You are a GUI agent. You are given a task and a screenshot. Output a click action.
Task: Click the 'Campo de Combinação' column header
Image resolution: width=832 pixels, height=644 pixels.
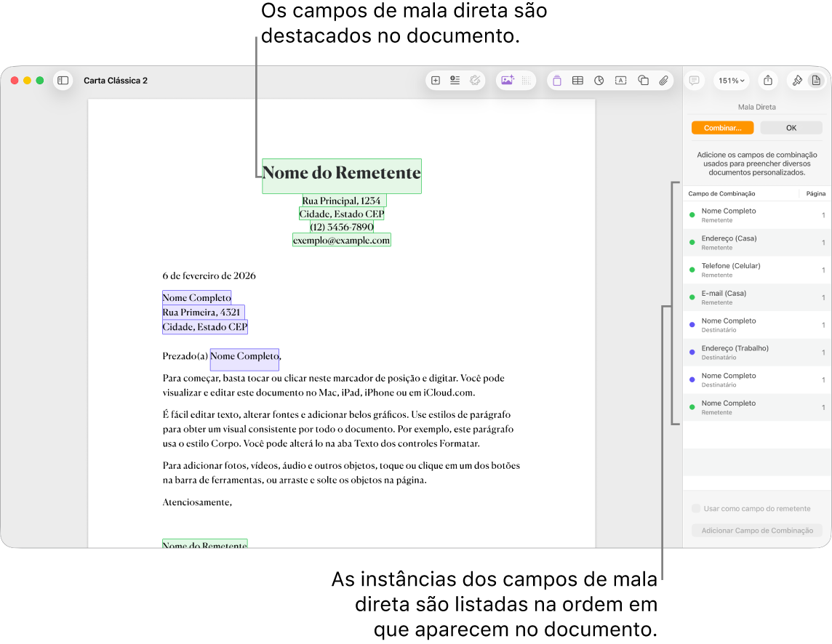[x=721, y=193]
